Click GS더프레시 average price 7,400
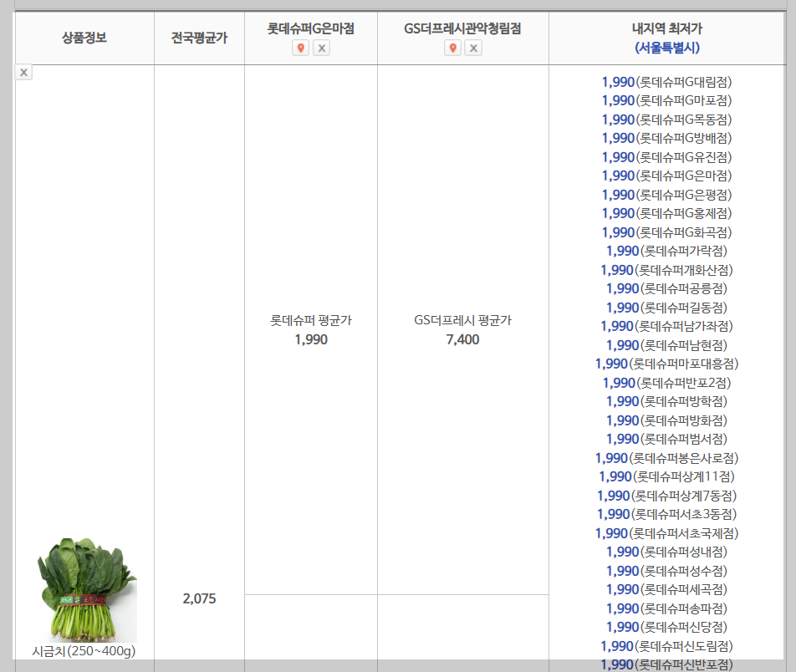 [462, 339]
